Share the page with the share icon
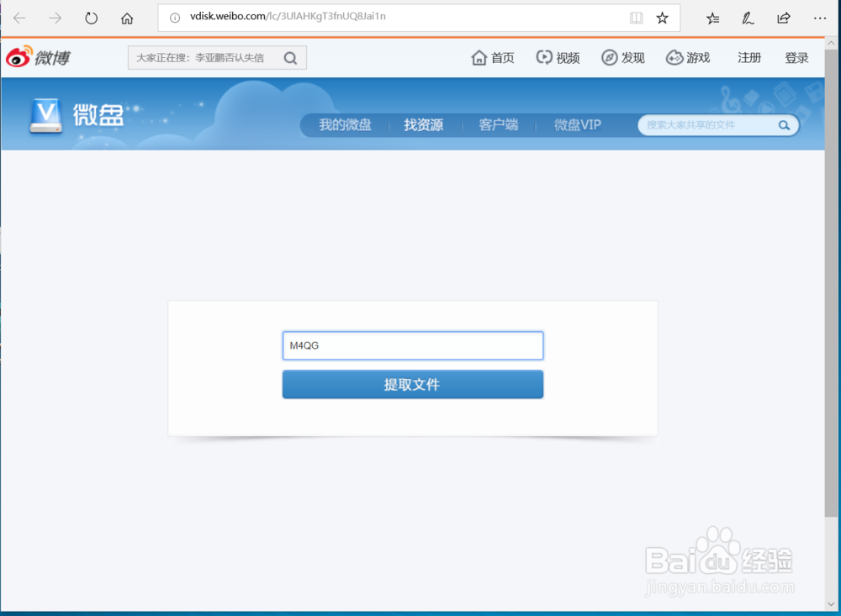 [783, 17]
